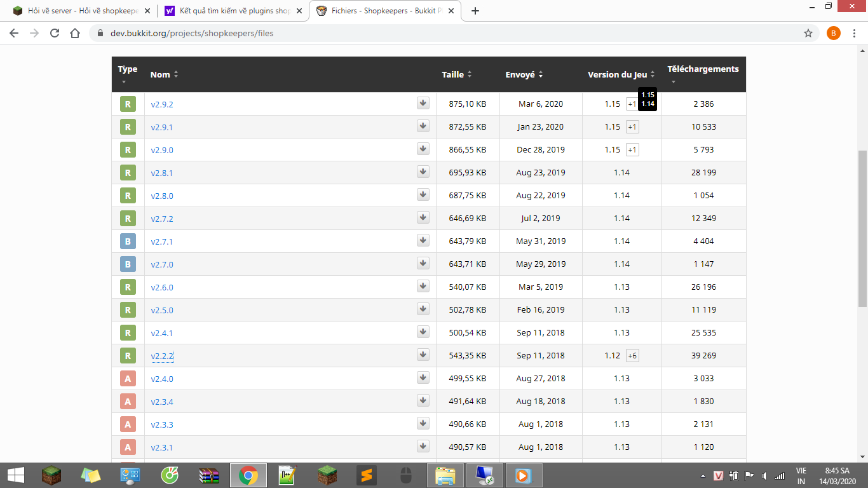The width and height of the screenshot is (868, 488).
Task: Sort by Version du Jeu column
Action: click(621, 74)
